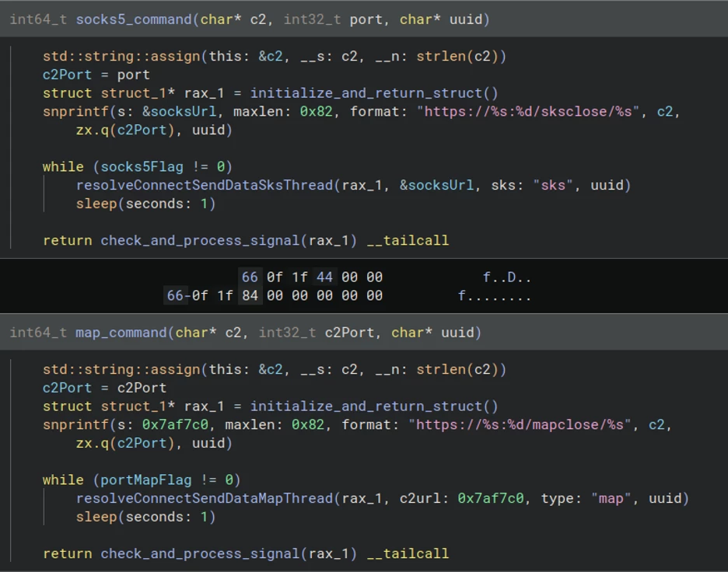Select std::string::assign in map_command
The height and width of the screenshot is (572, 728).
coord(121,369)
